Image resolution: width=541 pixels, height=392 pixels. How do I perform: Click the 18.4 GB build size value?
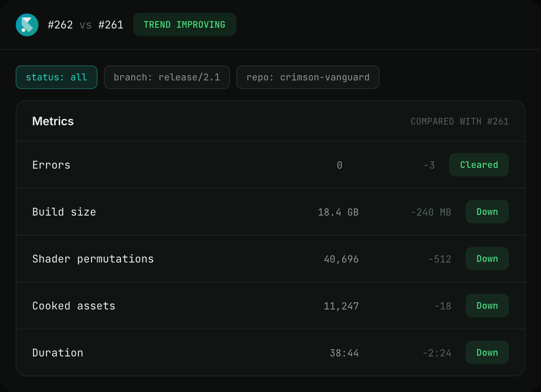click(338, 212)
